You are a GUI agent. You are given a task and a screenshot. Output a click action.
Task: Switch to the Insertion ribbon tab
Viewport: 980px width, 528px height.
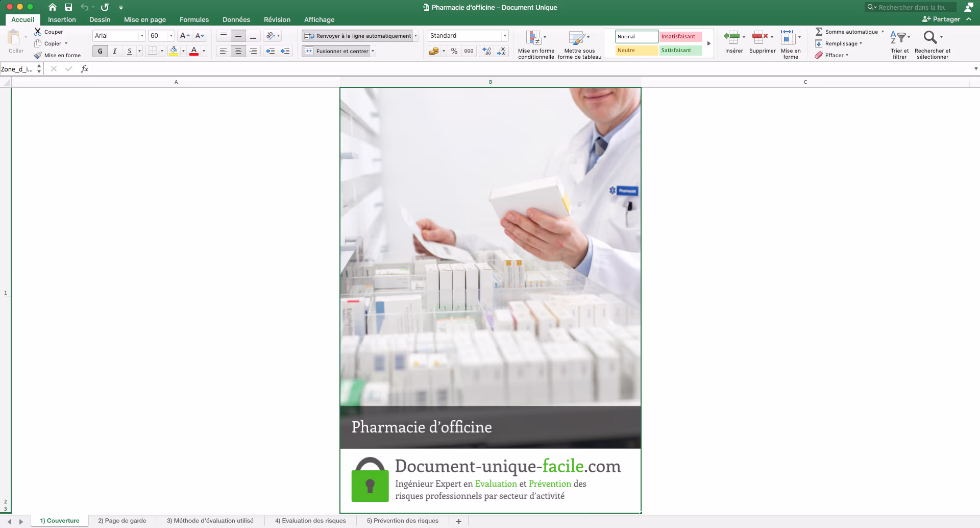62,19
